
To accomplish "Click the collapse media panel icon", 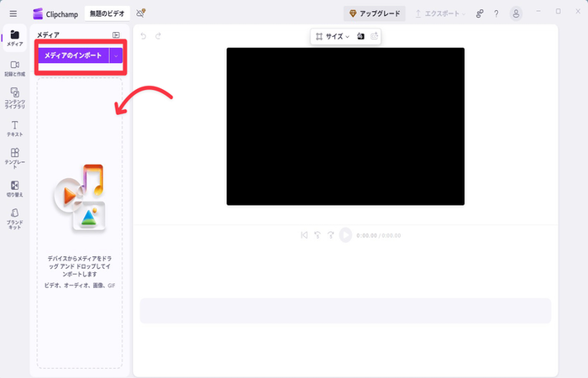I will point(116,34).
